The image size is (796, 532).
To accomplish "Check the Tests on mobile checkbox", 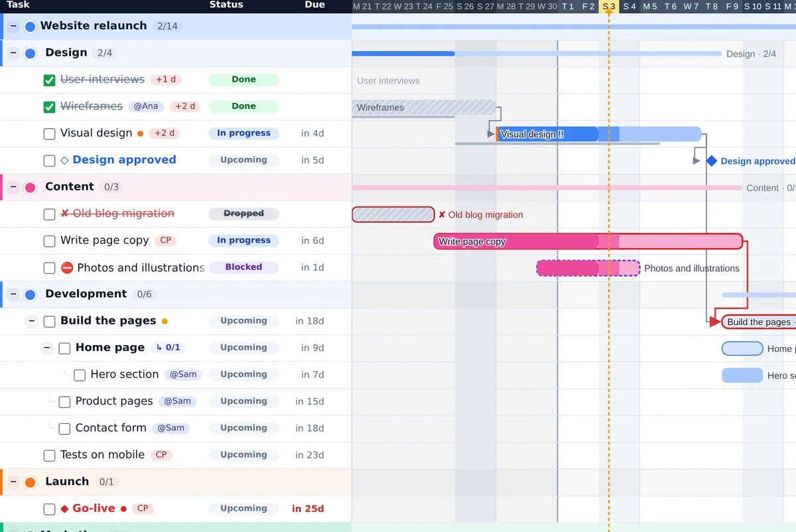I will click(x=49, y=456).
